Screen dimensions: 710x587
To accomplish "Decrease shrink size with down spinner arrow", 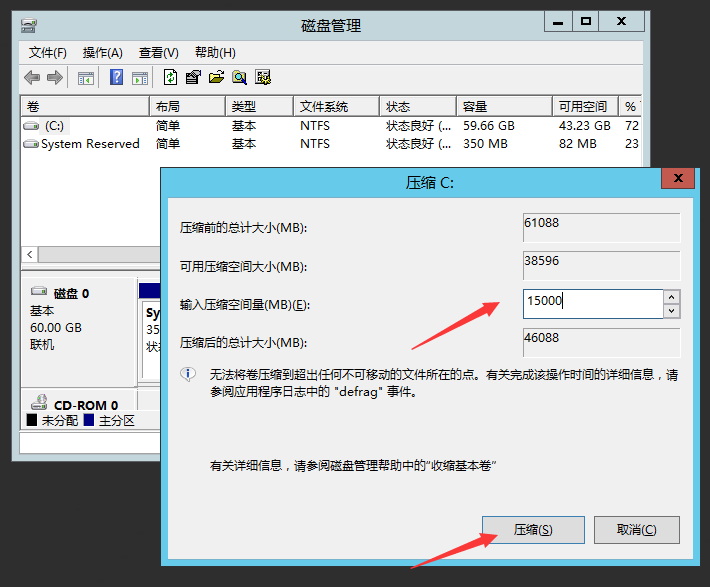I will coord(672,310).
